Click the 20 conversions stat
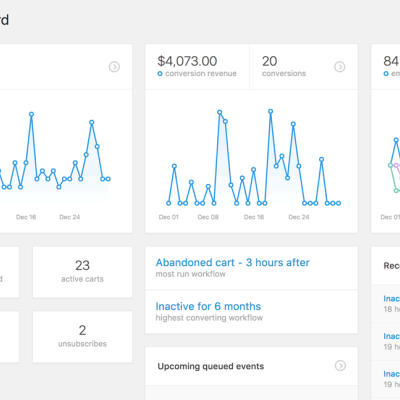The width and height of the screenshot is (400, 400). click(x=269, y=61)
